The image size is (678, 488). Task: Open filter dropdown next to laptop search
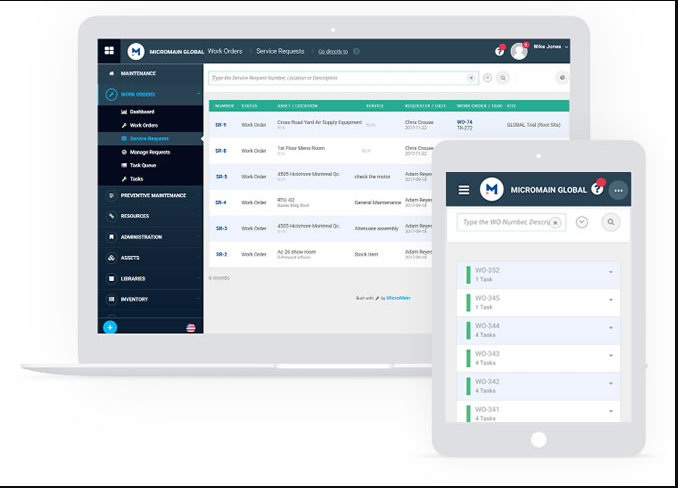click(487, 77)
